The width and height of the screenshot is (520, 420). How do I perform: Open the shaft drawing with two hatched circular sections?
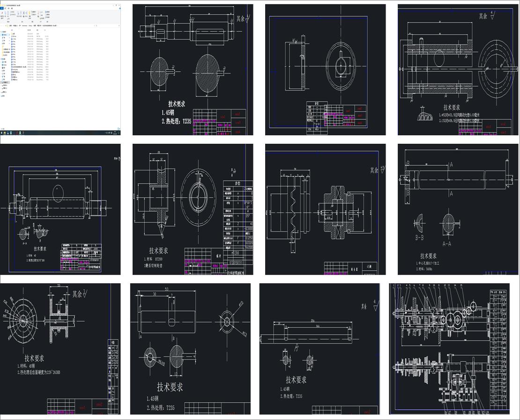point(193,70)
